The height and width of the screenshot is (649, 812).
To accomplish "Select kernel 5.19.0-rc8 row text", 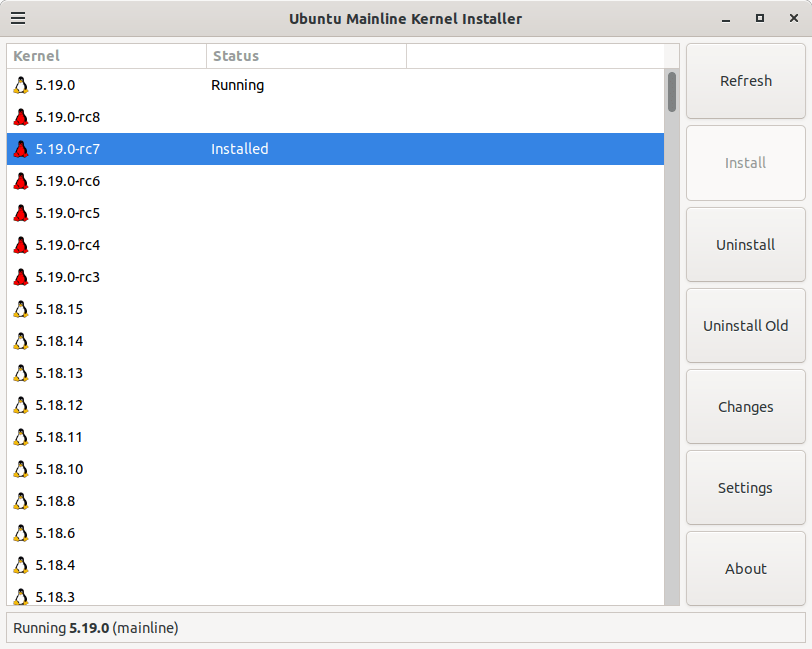I will click(x=67, y=117).
